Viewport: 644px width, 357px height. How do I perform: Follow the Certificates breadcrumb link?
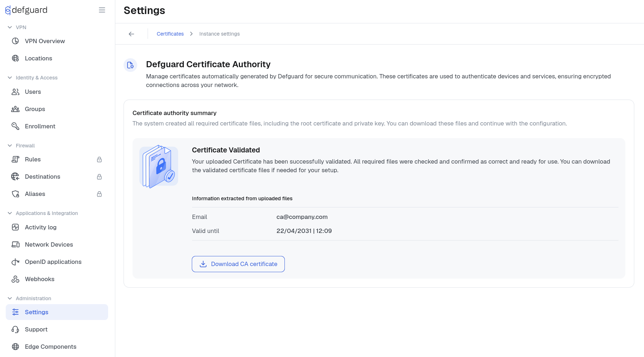170,34
